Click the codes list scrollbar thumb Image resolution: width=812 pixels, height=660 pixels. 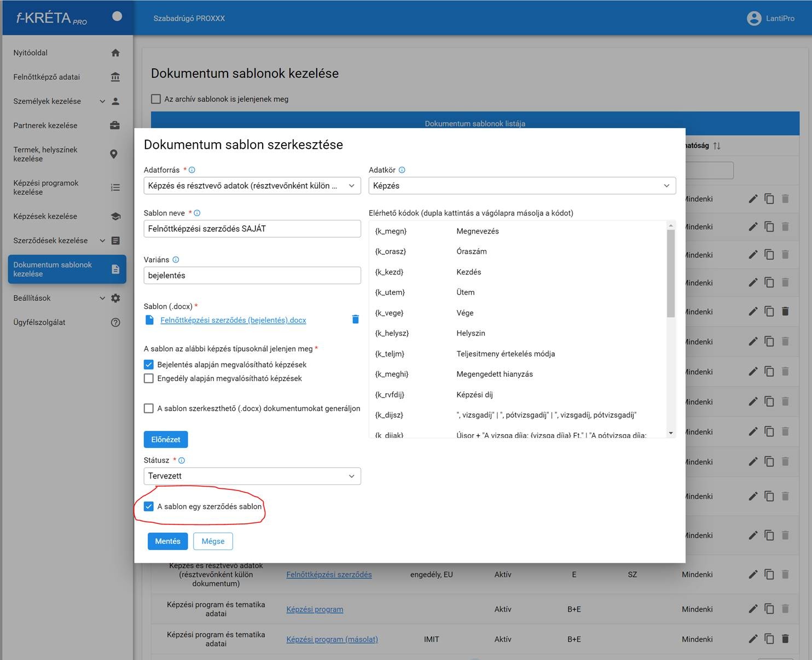click(x=671, y=273)
